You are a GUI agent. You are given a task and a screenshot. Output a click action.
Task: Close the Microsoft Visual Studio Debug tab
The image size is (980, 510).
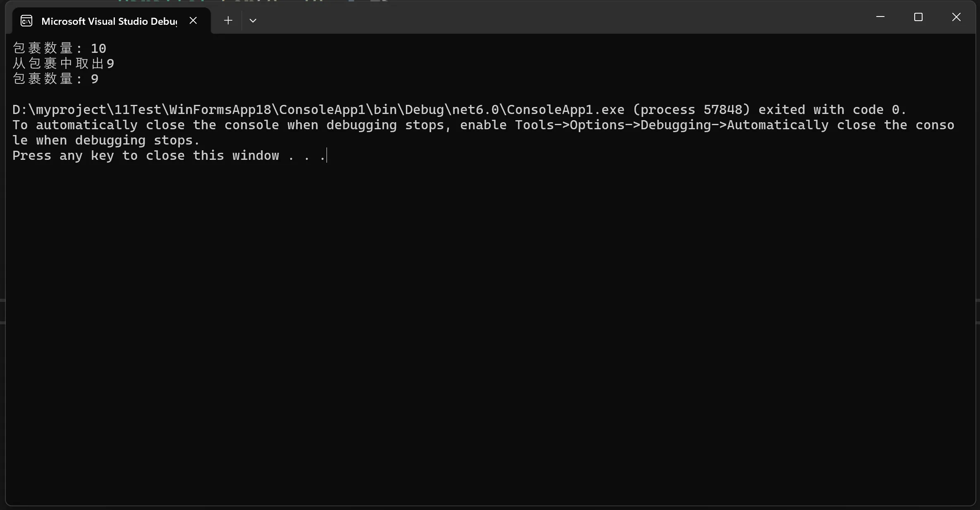tap(193, 20)
